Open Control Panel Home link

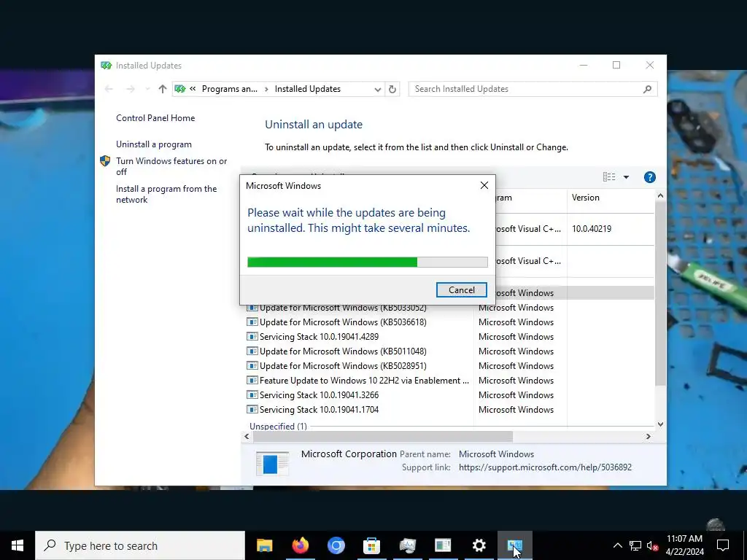click(155, 117)
